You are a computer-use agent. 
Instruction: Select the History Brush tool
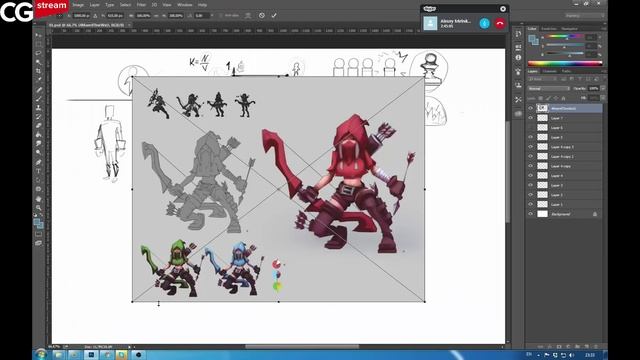[38, 116]
